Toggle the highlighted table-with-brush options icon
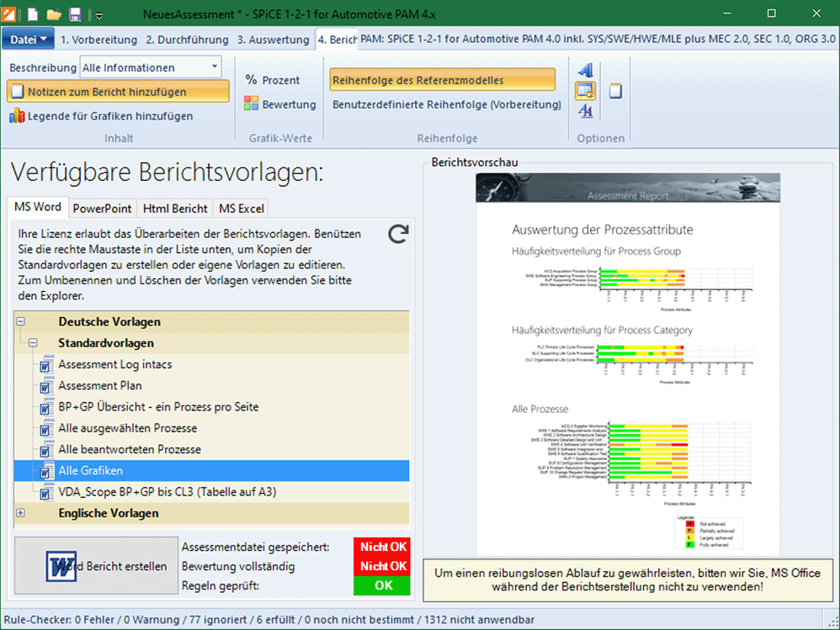Viewport: 840px width, 630px height. coord(586,91)
